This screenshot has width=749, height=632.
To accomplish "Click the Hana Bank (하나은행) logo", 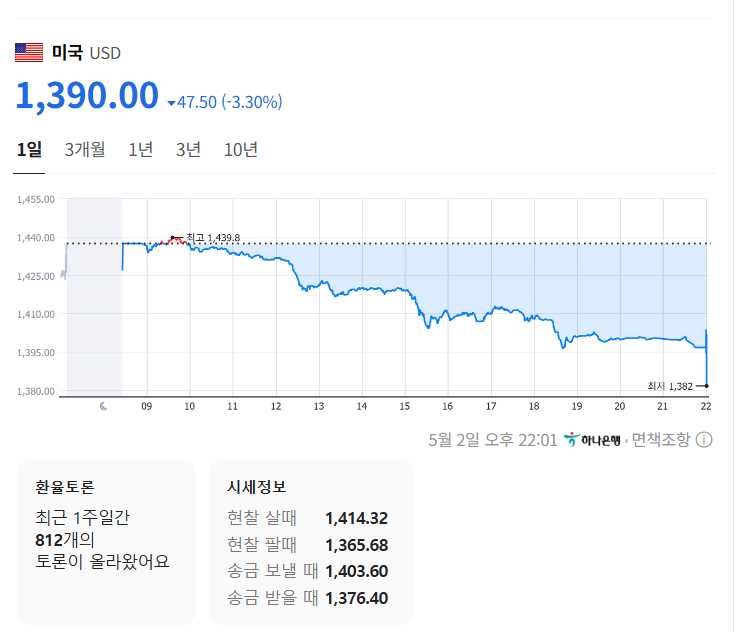I will [x=592, y=440].
